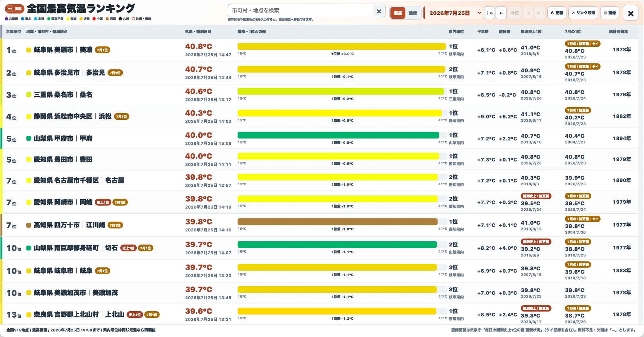This screenshot has height=337, width=644.
Task: Click the 平年差 column header
Action: click(x=483, y=32)
